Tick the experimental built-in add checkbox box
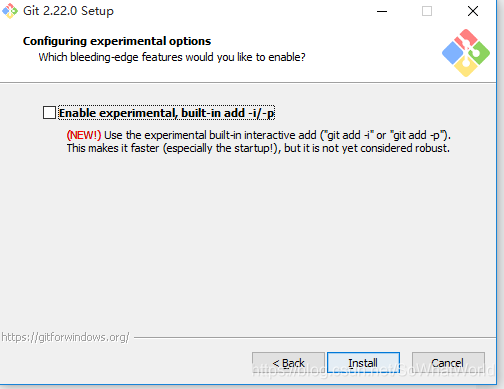The image size is (504, 389). pos(49,113)
